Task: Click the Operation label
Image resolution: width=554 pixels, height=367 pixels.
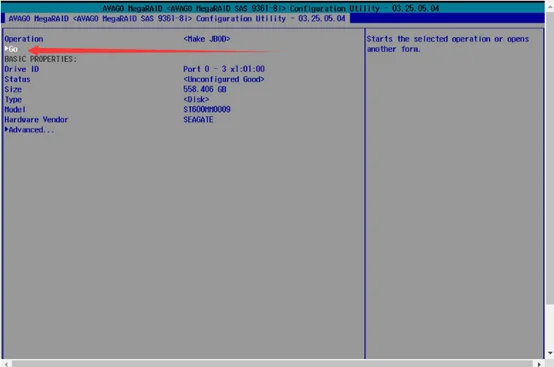Action: tap(24, 39)
